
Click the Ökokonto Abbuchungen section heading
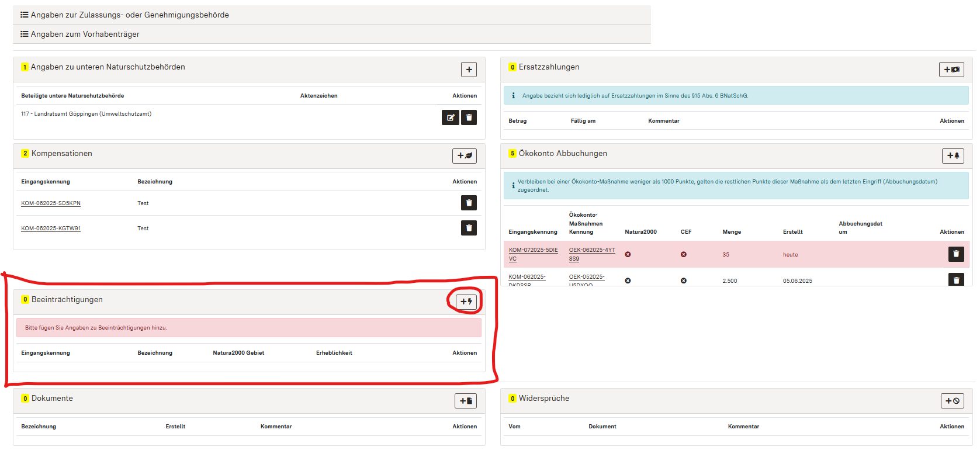563,154
